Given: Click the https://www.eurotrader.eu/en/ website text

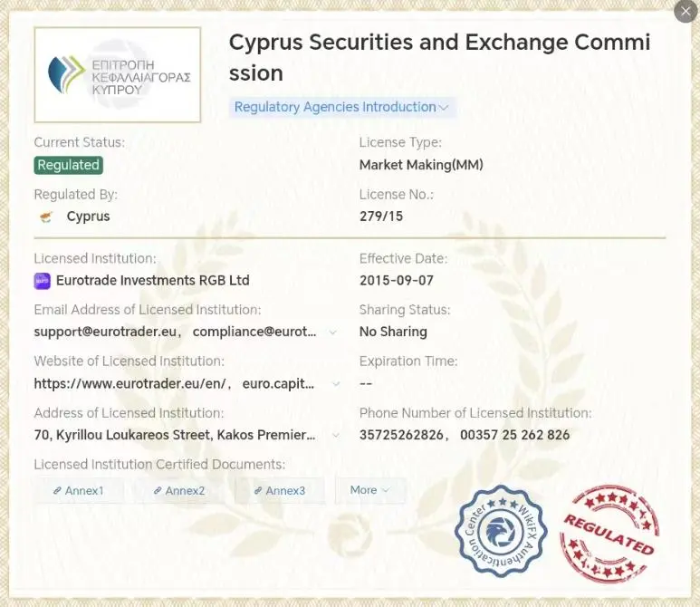Looking at the screenshot, I should pyautogui.click(x=129, y=383).
